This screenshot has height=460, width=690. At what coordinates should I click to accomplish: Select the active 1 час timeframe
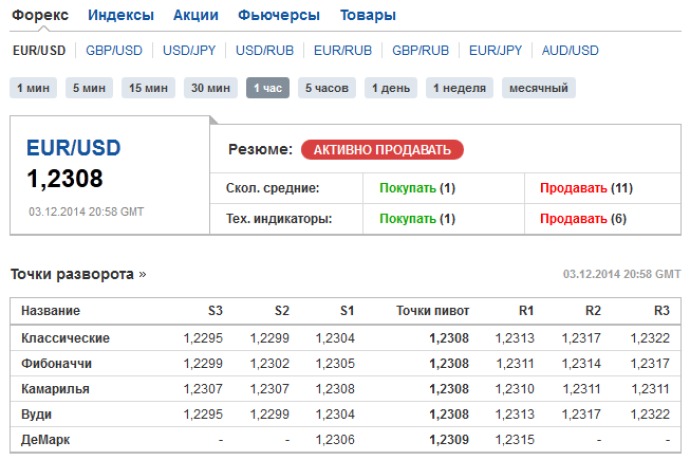tap(268, 88)
